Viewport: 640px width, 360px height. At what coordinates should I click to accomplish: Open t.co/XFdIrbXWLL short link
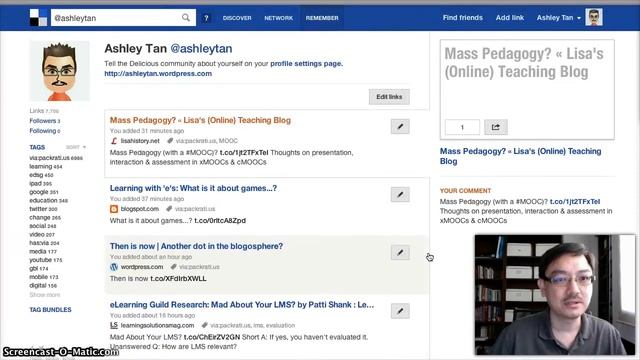[178, 279]
